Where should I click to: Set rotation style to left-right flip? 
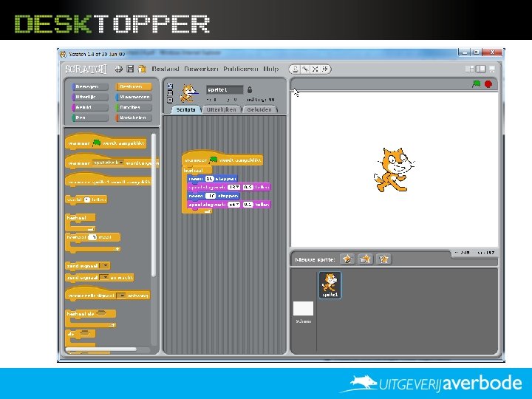click(170, 93)
